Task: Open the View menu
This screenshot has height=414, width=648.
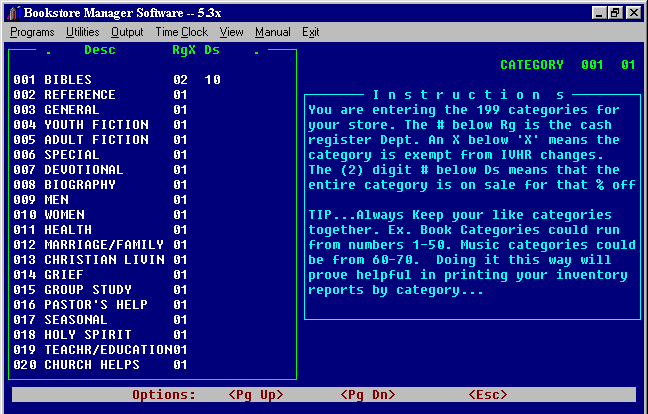Action: click(x=231, y=32)
